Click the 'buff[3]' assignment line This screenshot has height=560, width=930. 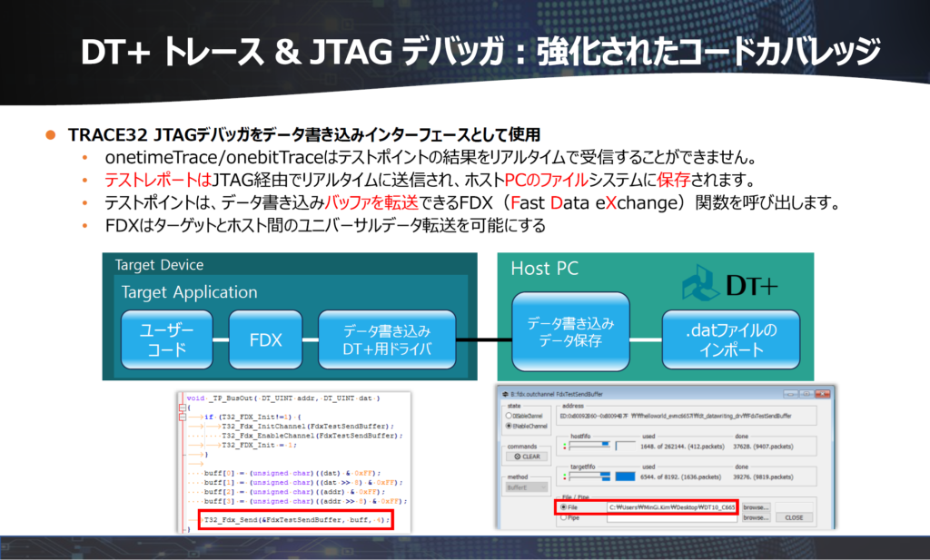(x=305, y=501)
